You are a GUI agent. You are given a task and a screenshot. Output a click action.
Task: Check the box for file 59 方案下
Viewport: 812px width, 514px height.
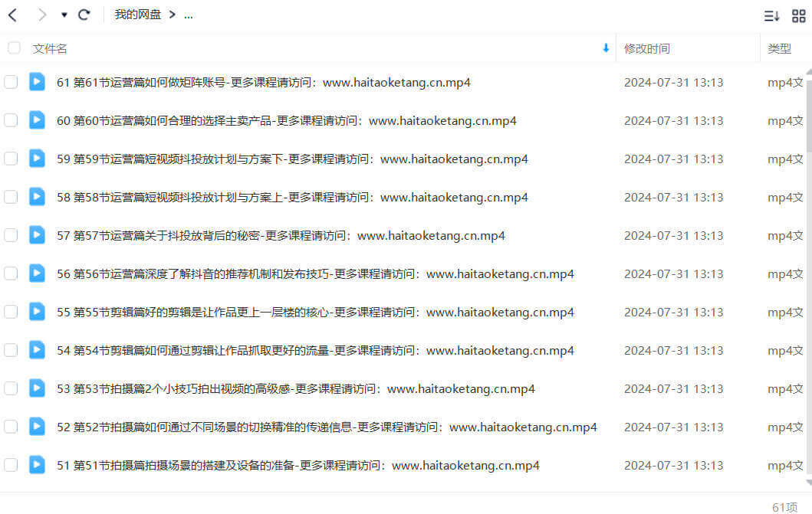[11, 159]
